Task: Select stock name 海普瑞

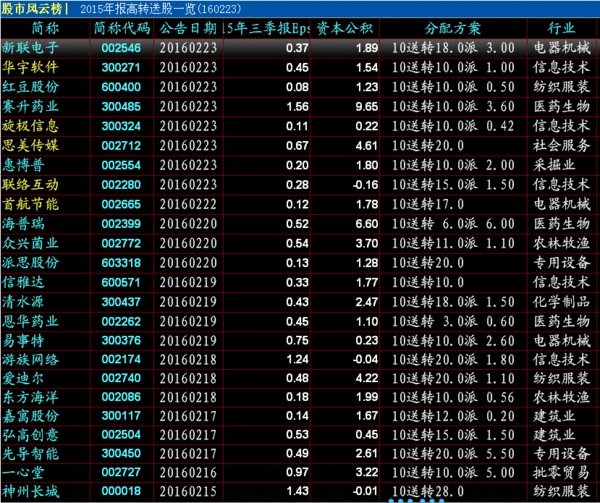Action: (23, 223)
